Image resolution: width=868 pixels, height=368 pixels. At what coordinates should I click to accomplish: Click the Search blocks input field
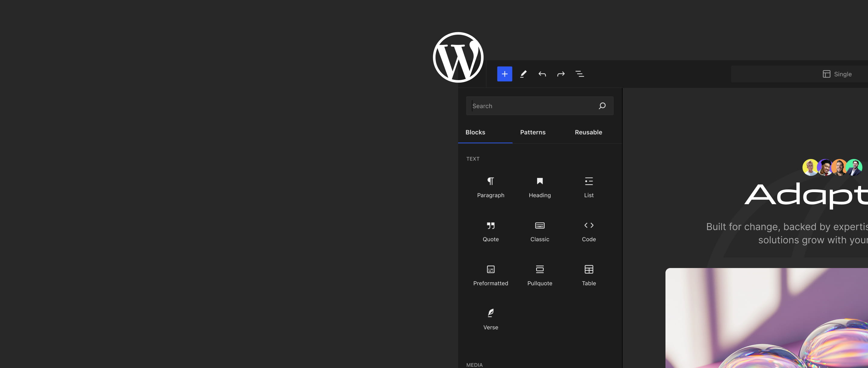[532, 106]
